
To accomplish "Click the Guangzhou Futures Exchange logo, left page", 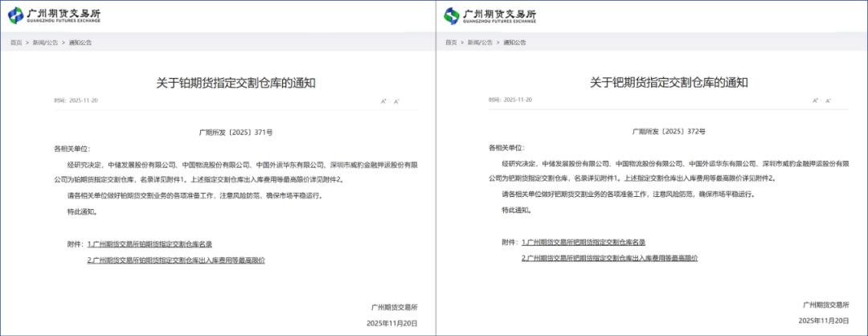I will (55, 15).
